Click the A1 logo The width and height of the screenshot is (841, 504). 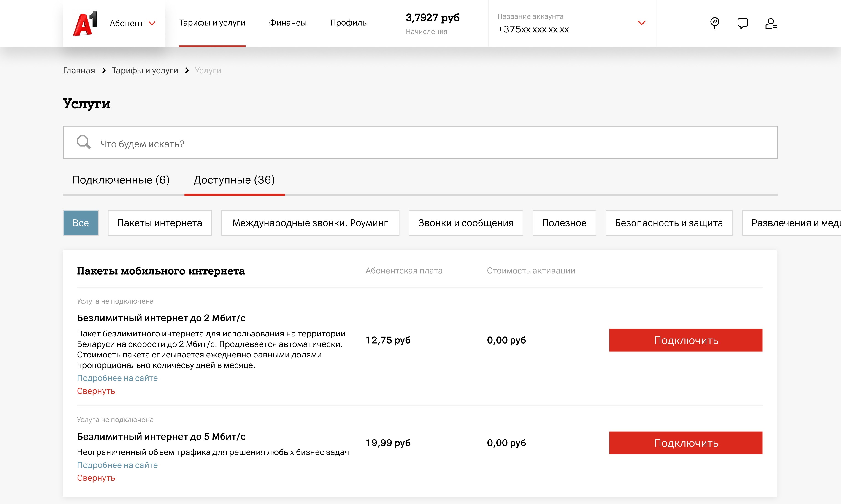[x=85, y=23]
